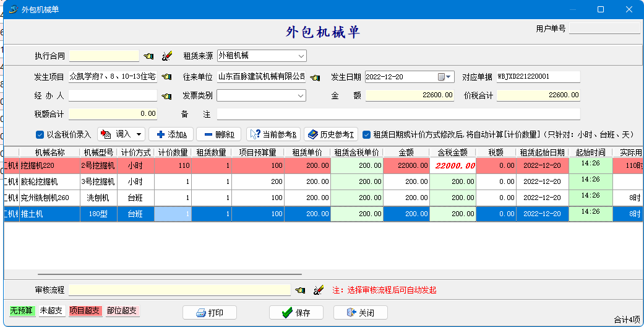Clear 审核流程 using the brush icon
Image resolution: width=644 pixels, height=327 pixels.
(319, 290)
